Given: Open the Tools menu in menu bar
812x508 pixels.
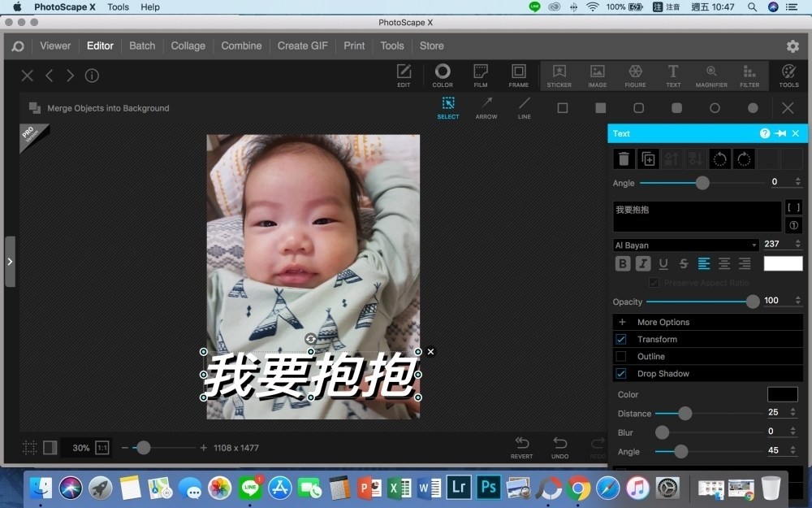Looking at the screenshot, I should coord(119,7).
